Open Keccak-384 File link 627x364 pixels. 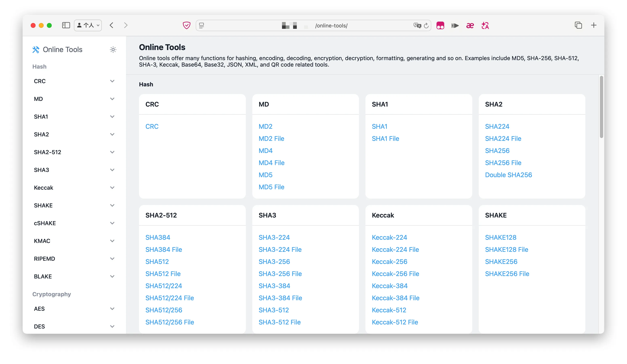pyautogui.click(x=396, y=298)
